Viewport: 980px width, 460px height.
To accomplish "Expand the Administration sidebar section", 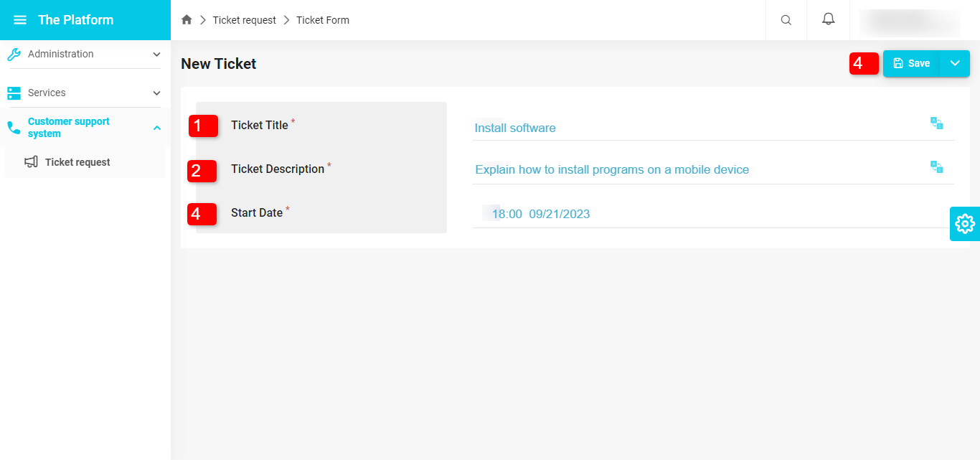I will [156, 54].
